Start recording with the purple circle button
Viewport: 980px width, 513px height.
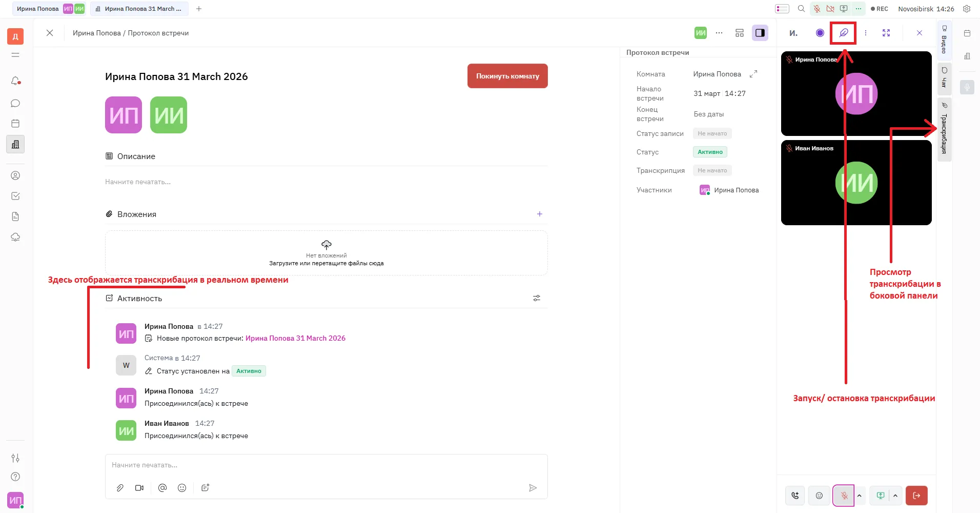point(820,33)
